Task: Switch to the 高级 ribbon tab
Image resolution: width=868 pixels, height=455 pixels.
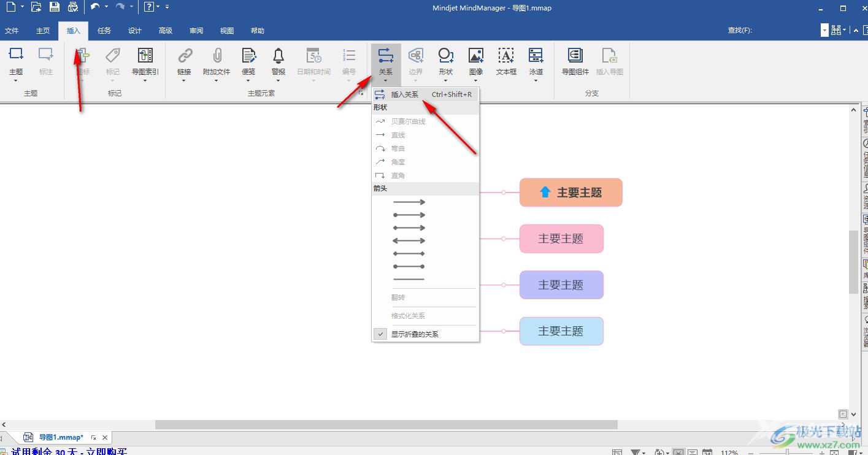Action: tap(166, 31)
